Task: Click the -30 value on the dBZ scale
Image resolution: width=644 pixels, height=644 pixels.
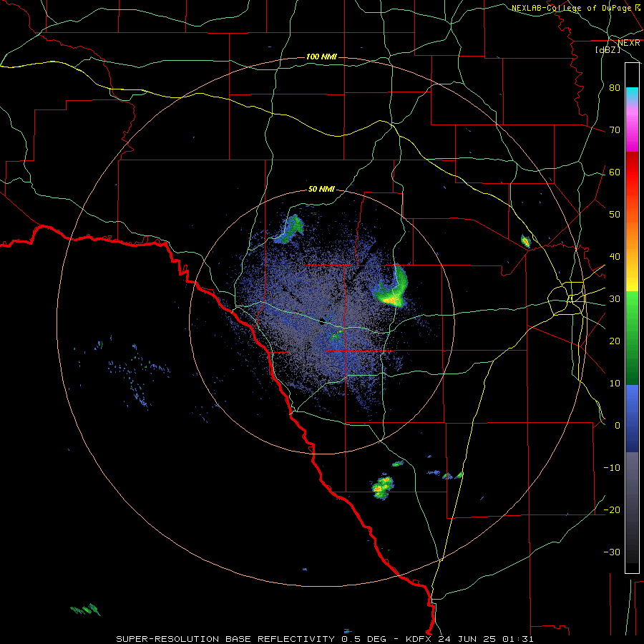Action: click(x=612, y=552)
